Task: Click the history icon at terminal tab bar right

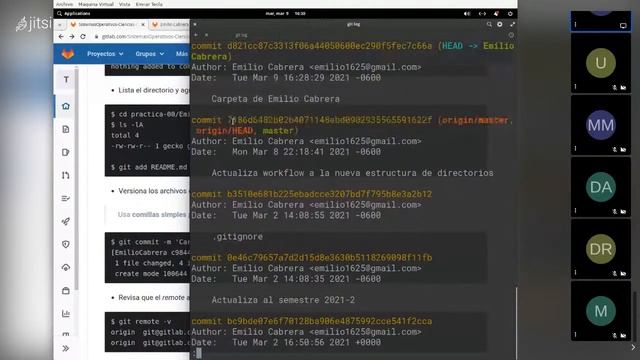Action: click(511, 35)
